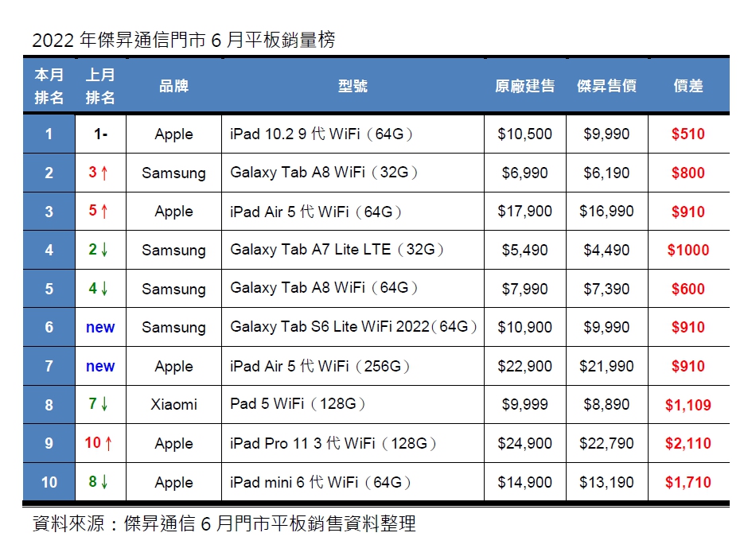Select 'Galaxy Tab A7 Lite LTE (32G)' cell

click(x=353, y=250)
